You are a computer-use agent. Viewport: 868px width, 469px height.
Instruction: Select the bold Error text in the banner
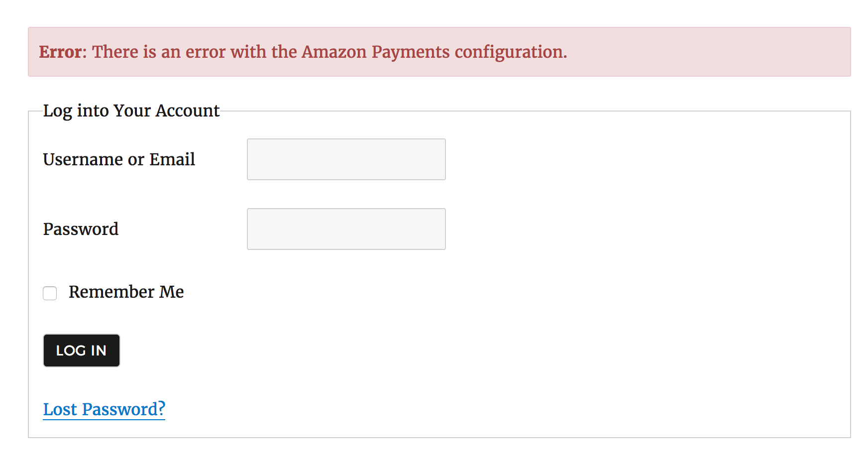tap(60, 52)
